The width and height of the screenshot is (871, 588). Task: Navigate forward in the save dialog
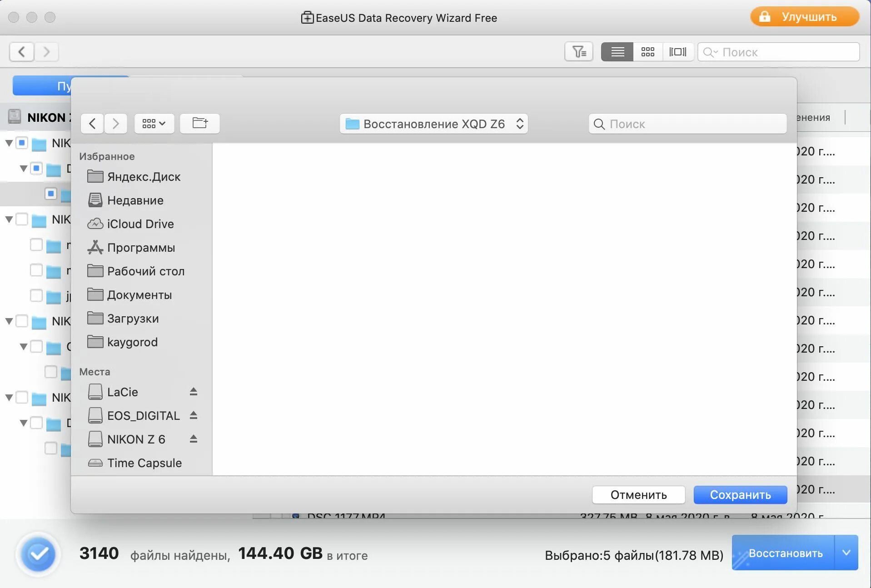coord(115,124)
